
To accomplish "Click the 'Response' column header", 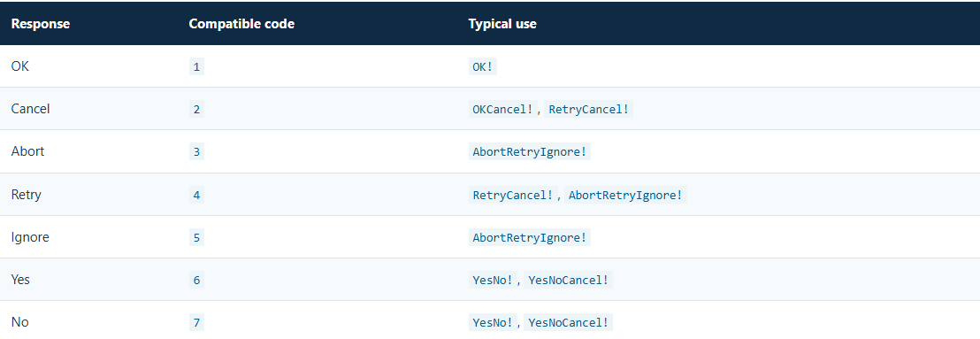I will pyautogui.click(x=41, y=24).
